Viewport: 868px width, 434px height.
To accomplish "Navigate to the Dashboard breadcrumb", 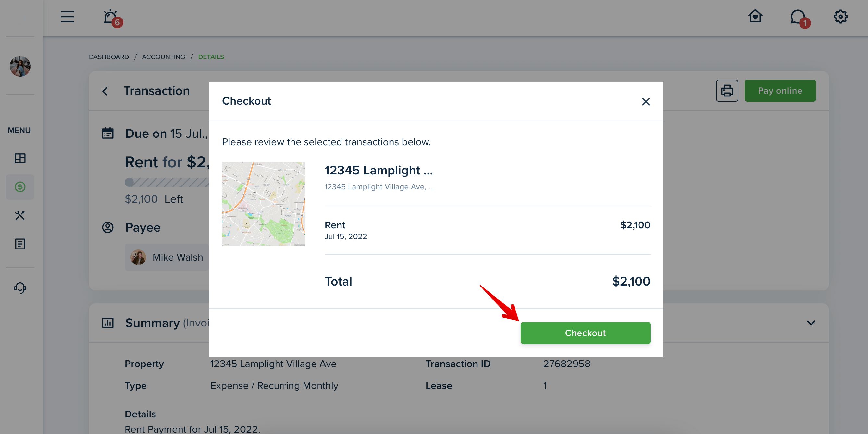I will (x=108, y=57).
